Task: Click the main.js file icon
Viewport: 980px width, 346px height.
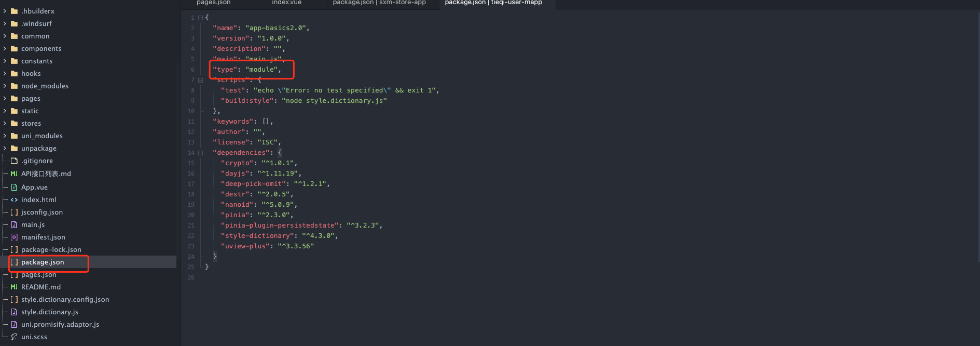Action: [15, 224]
